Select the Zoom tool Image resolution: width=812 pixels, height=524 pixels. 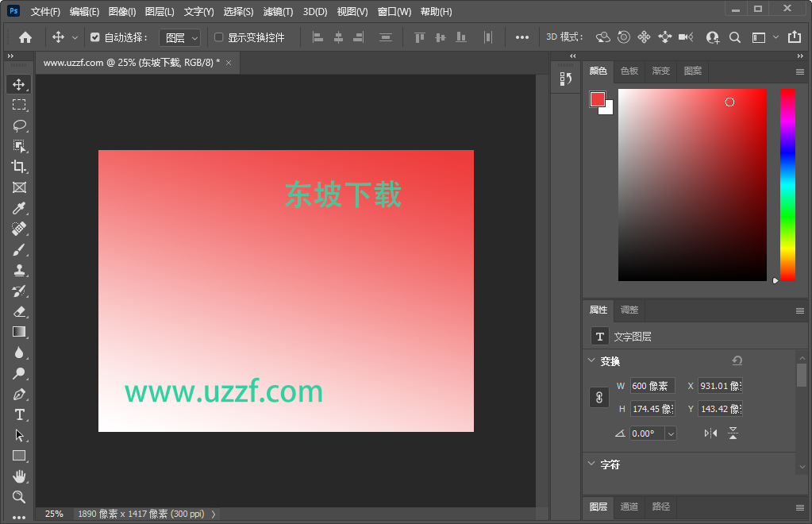click(19, 497)
